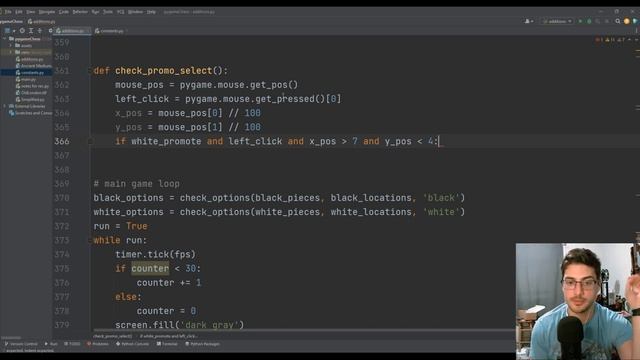The width and height of the screenshot is (640, 360).
Task: Collapse the pygameChess project root folder
Action: 5,39
